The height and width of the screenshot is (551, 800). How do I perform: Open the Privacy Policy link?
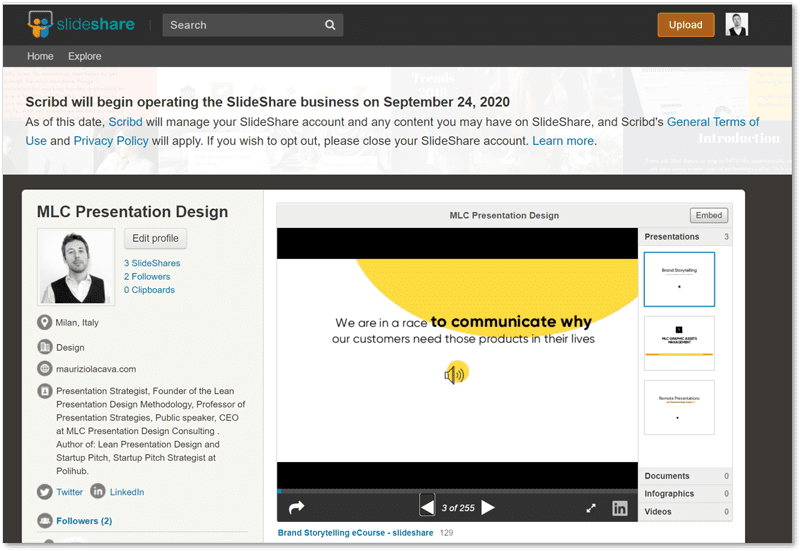[111, 141]
